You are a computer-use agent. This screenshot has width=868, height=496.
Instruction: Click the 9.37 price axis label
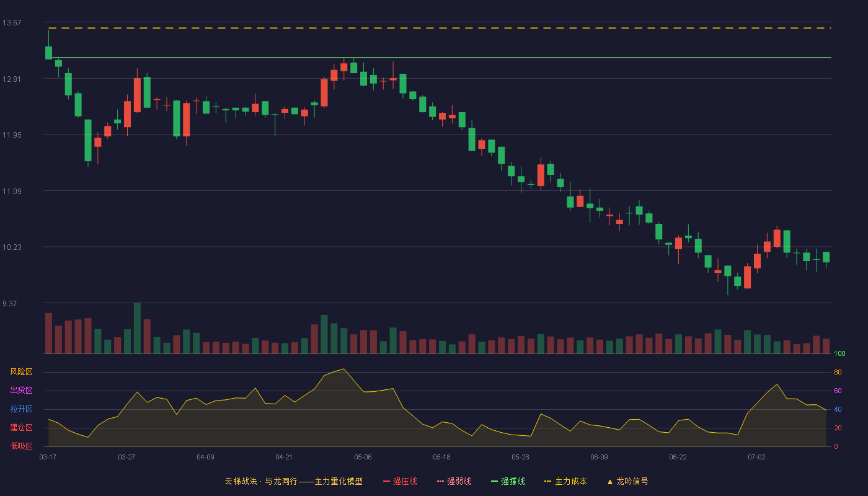[10, 304]
